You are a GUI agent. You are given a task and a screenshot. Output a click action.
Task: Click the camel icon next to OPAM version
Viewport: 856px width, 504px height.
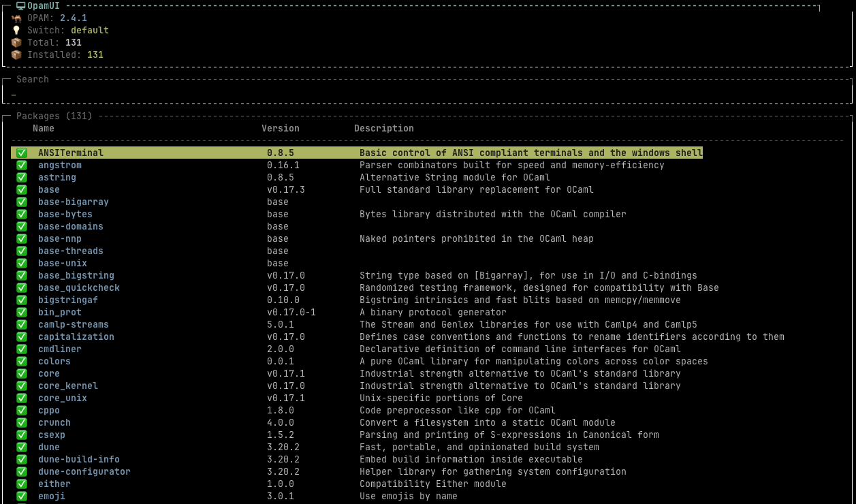pos(16,18)
